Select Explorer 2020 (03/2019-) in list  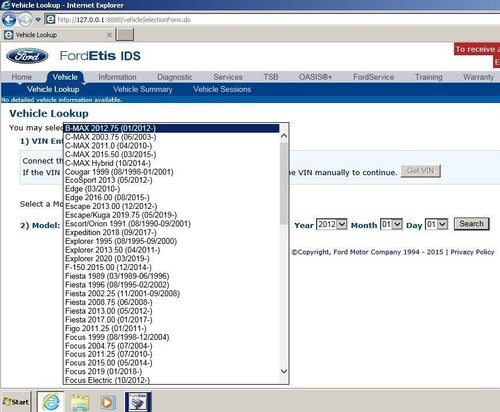[x=172, y=259]
